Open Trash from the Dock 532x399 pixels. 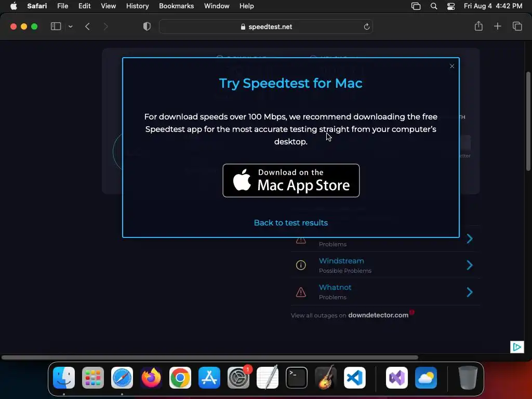tap(468, 378)
